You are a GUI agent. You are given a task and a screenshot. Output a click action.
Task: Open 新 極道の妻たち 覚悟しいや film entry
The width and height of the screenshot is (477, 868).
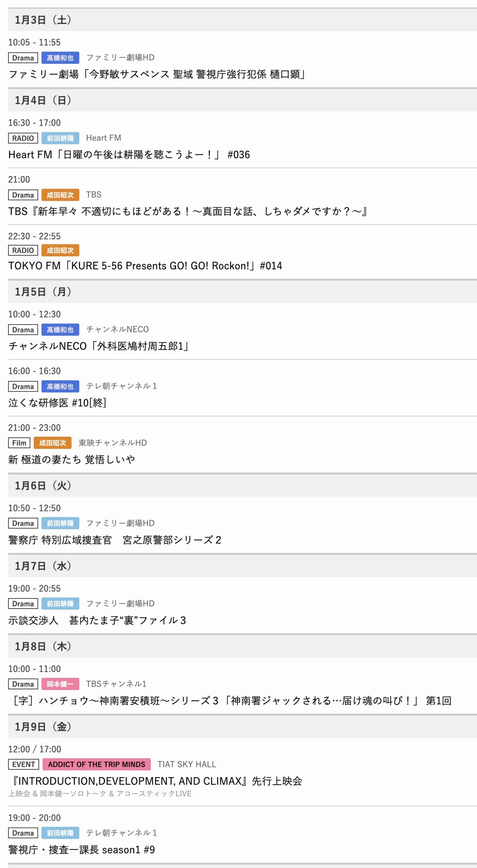[x=71, y=459]
